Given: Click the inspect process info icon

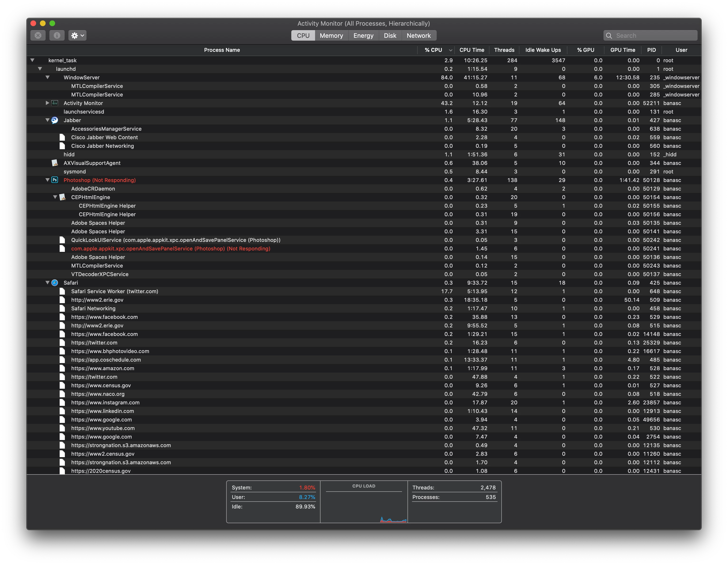Looking at the screenshot, I should (x=57, y=35).
